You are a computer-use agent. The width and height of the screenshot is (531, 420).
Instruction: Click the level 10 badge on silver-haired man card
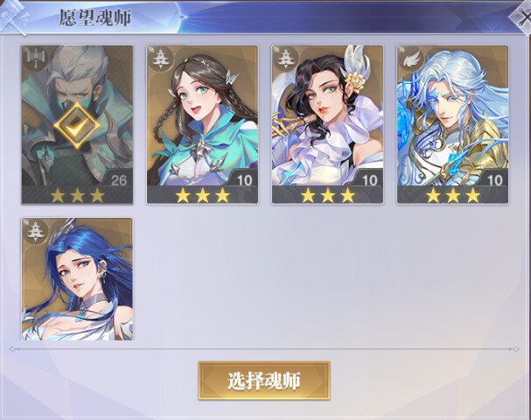pyautogui.click(x=494, y=179)
